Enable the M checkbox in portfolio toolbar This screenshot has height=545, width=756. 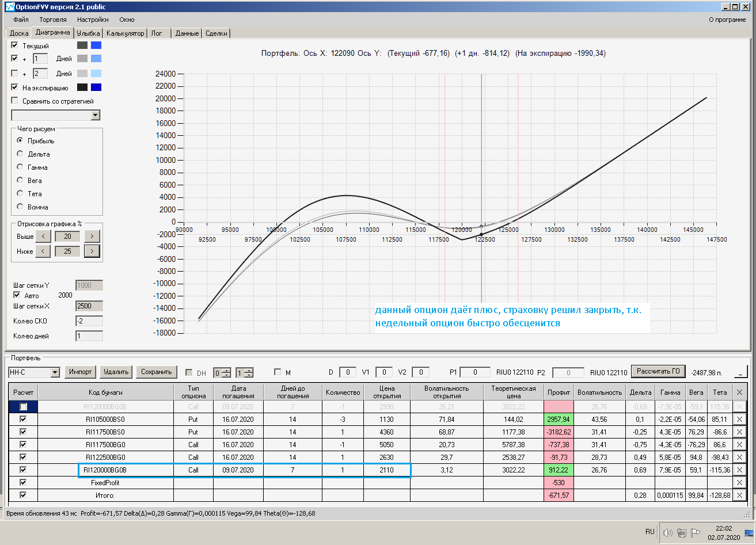point(278,372)
